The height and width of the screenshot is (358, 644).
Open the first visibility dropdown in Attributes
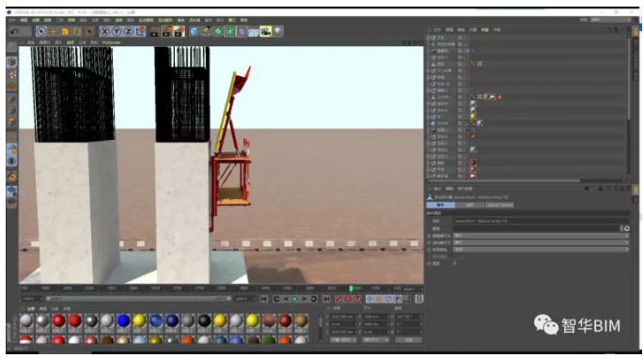pyautogui.click(x=541, y=236)
